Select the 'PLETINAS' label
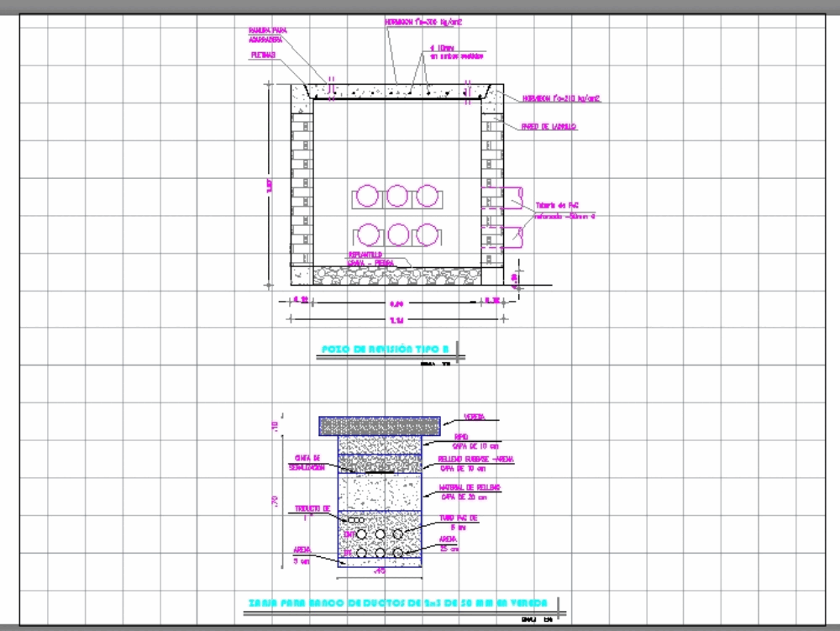Image resolution: width=840 pixels, height=631 pixels. 263,55
